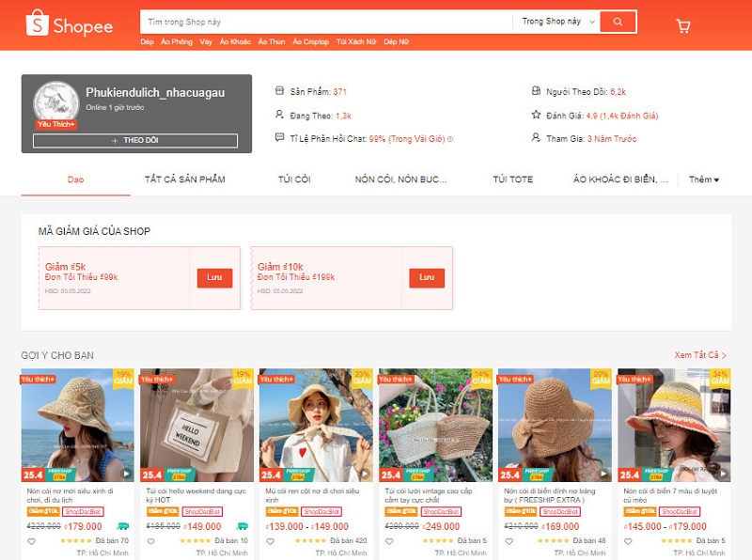Open the 'TÚI CÓI' category tab
This screenshot has width=752, height=560.
[x=294, y=179]
